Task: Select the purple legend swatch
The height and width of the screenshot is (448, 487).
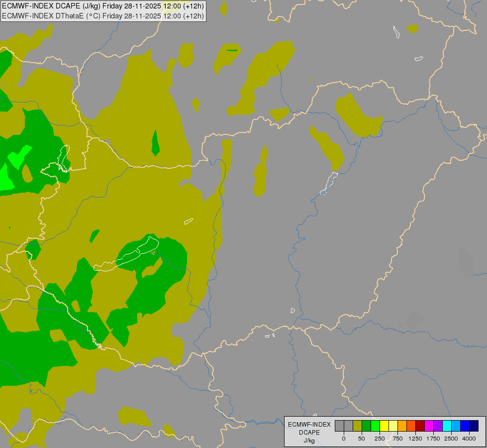Action: point(438,426)
